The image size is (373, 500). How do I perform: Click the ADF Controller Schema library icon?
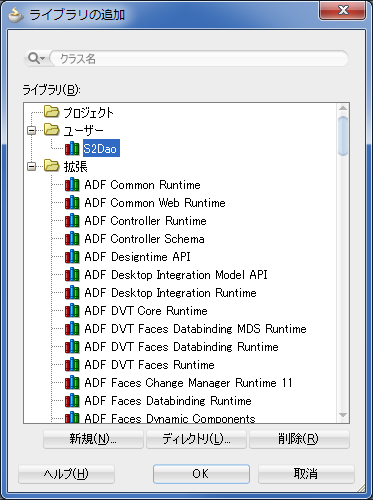[x=72, y=239]
